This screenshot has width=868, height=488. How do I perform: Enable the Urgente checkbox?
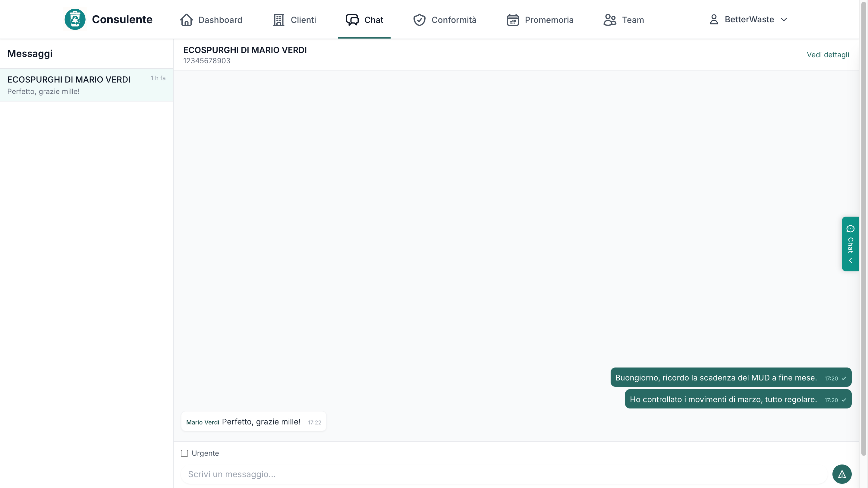click(184, 453)
